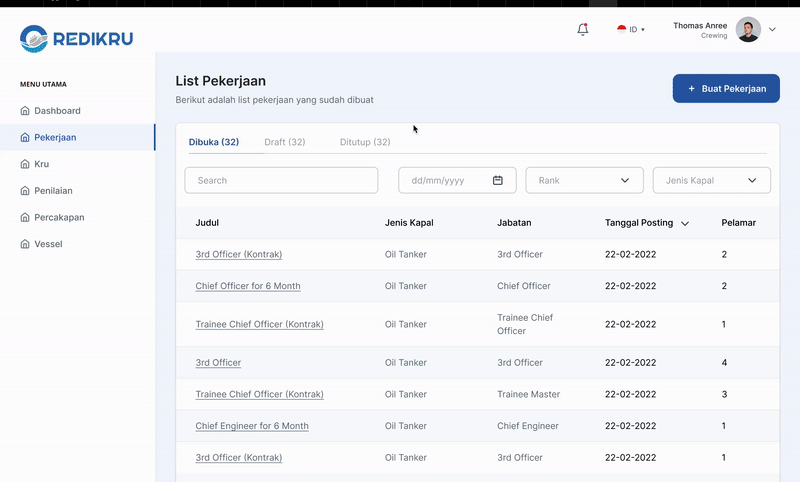Click Jabatan cell Chief Engineer
The width and height of the screenshot is (800, 482).
pos(528,425)
